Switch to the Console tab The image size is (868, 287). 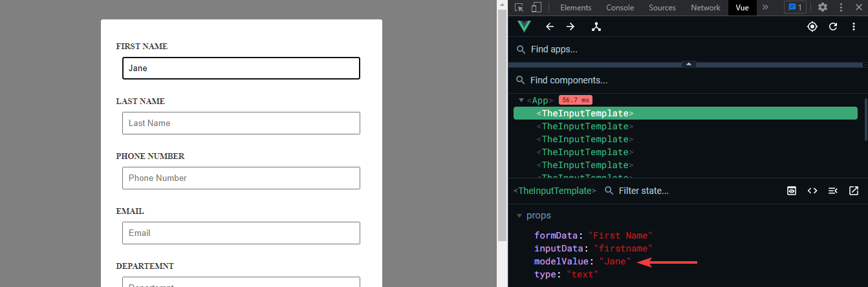point(620,8)
